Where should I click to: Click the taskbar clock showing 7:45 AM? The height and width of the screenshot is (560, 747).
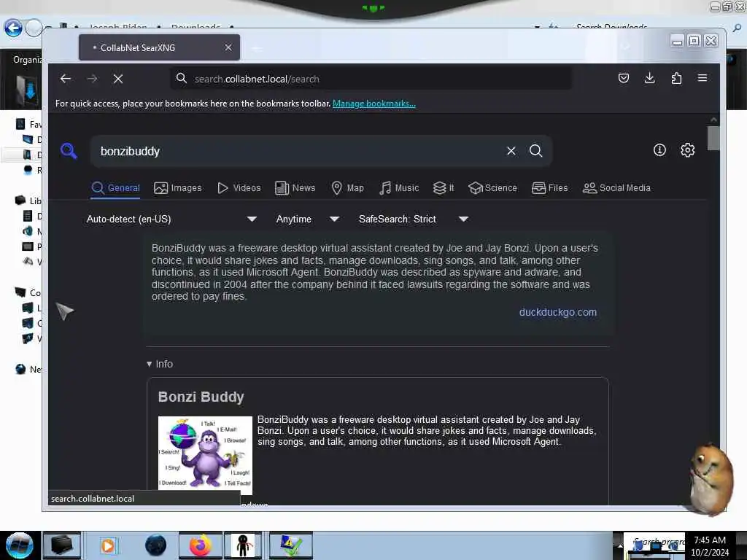(710, 546)
